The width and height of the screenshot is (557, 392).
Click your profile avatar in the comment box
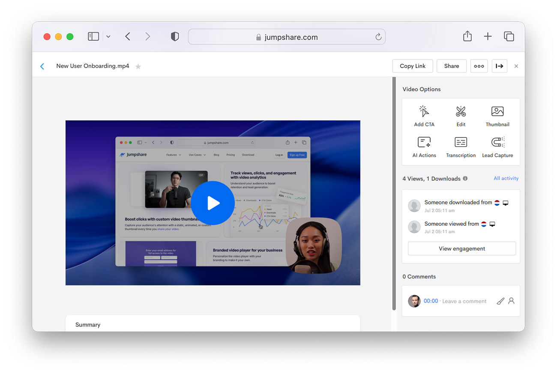point(414,301)
